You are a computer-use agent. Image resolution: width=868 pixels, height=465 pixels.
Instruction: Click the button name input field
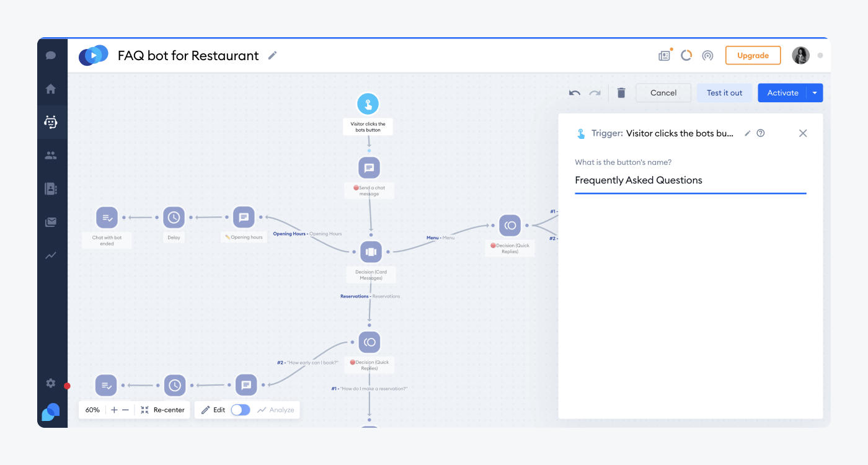pos(690,180)
